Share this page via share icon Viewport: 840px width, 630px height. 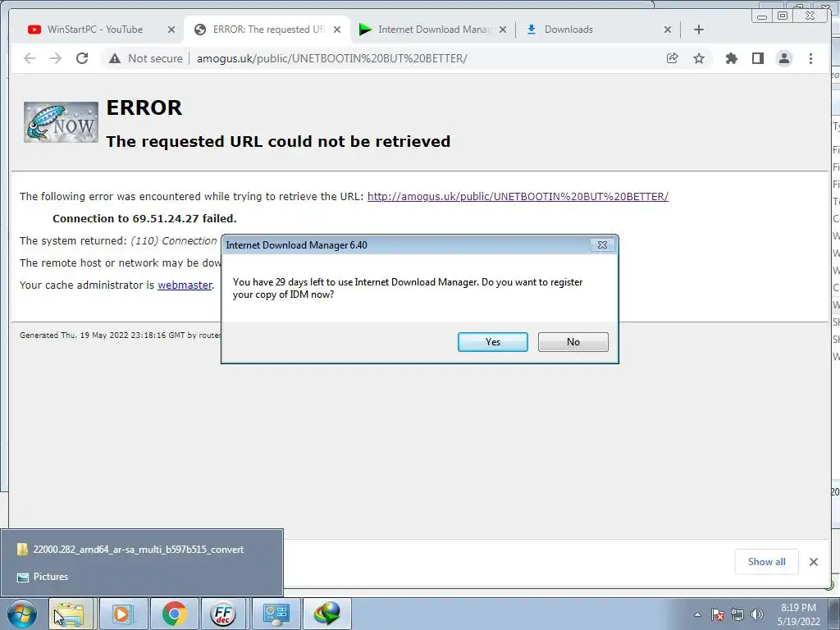(x=673, y=58)
